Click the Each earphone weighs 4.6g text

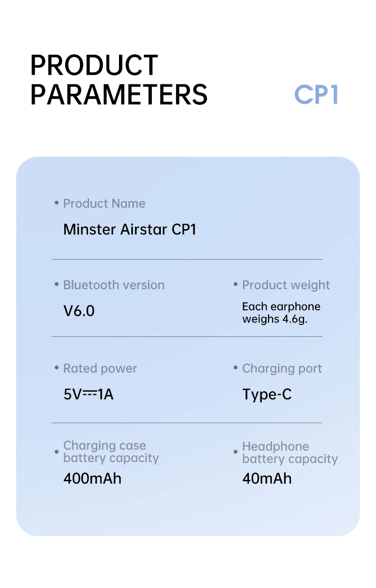point(281,313)
